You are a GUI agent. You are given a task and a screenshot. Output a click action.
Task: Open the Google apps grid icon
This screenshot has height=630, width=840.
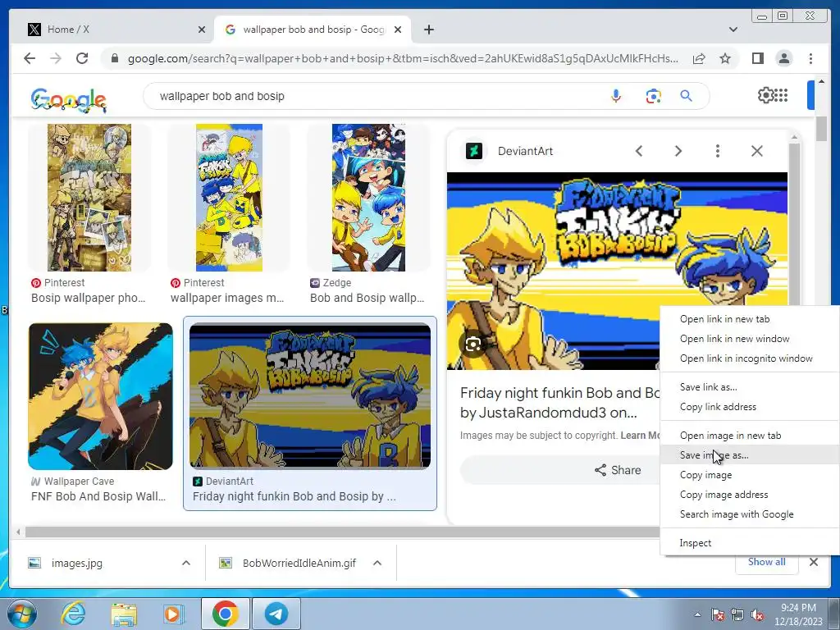(x=781, y=95)
